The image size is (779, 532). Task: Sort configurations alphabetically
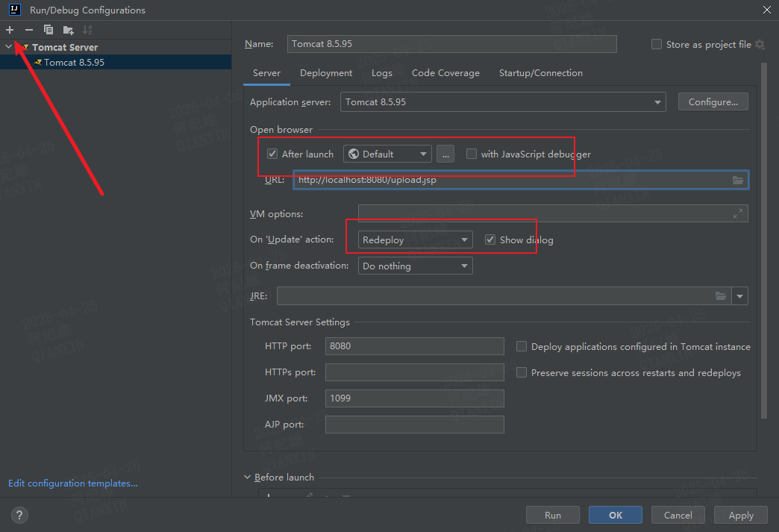pyautogui.click(x=87, y=30)
